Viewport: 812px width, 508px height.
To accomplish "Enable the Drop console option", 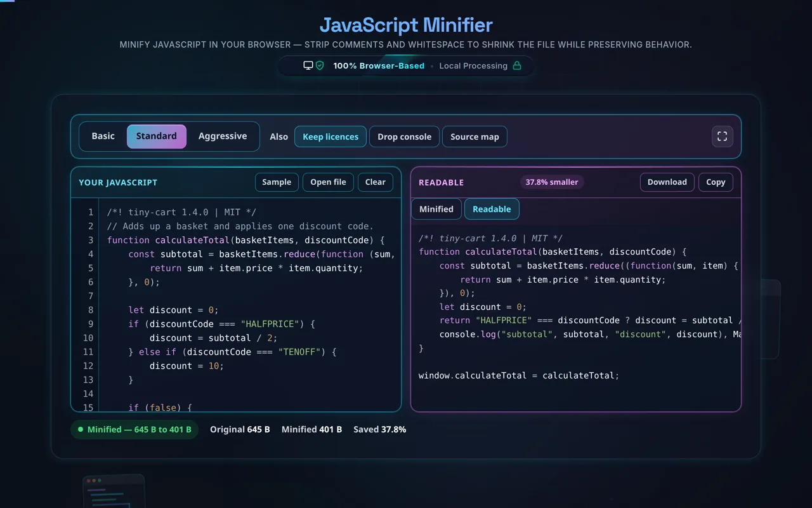I will coord(404,137).
